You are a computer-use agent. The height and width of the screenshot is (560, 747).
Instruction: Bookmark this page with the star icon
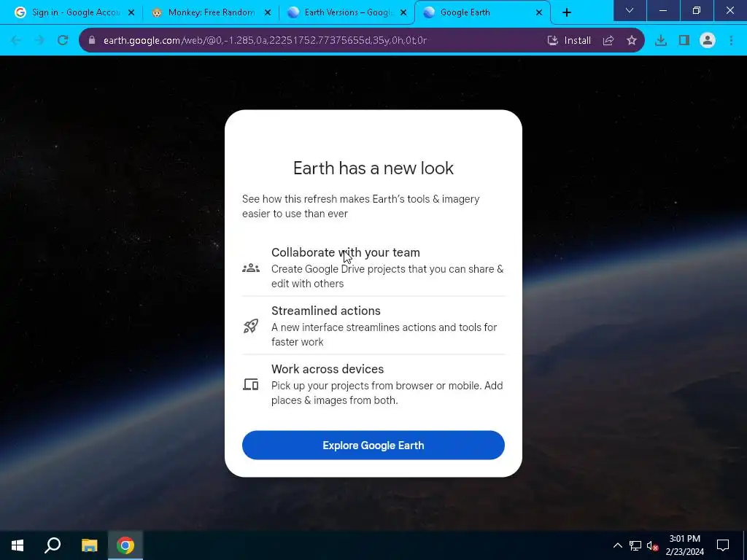tap(632, 41)
